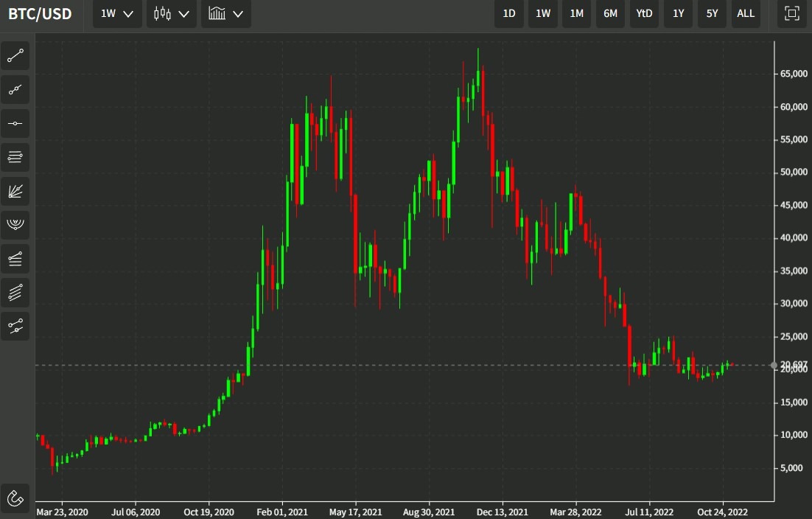The image size is (812, 519).
Task: Select the trend line drawing tool
Action: click(15, 56)
